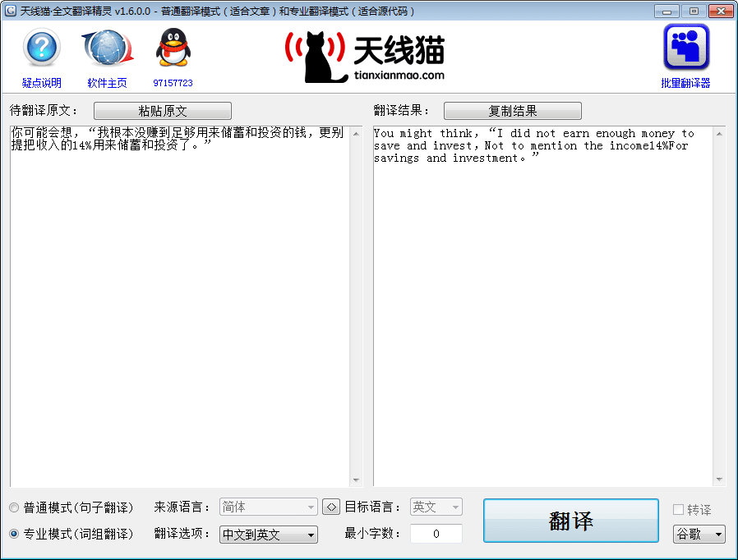Image resolution: width=738 pixels, height=560 pixels.
Task: Click the 目标语言 label
Action: 372,507
